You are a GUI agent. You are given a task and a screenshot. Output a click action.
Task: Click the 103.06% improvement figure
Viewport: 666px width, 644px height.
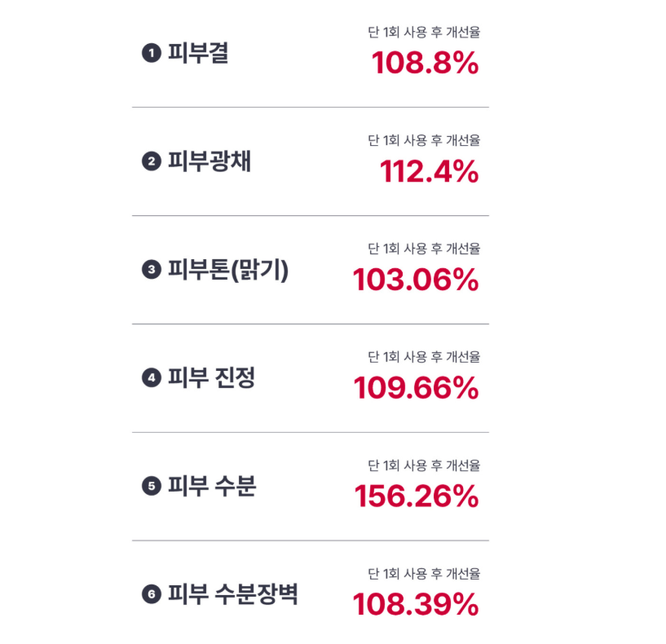tap(416, 280)
